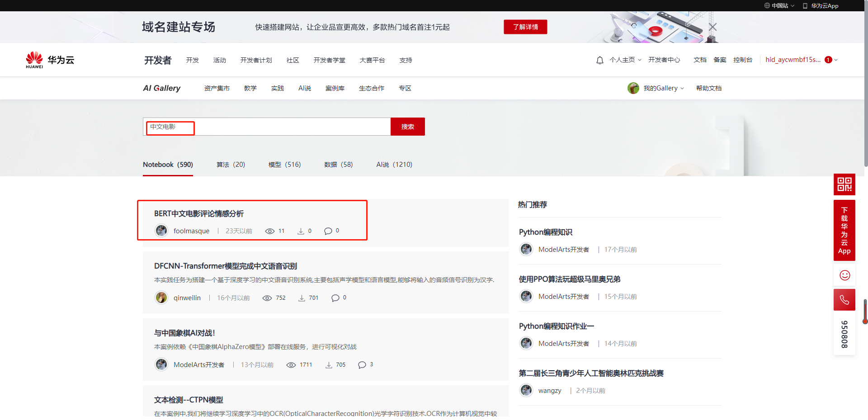Click the download icon on DFCNN-Transformer card
The height and width of the screenshot is (420, 868).
pyautogui.click(x=301, y=297)
